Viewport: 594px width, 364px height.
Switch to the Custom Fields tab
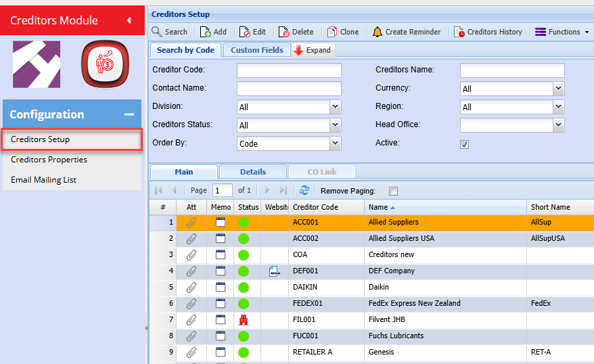257,50
